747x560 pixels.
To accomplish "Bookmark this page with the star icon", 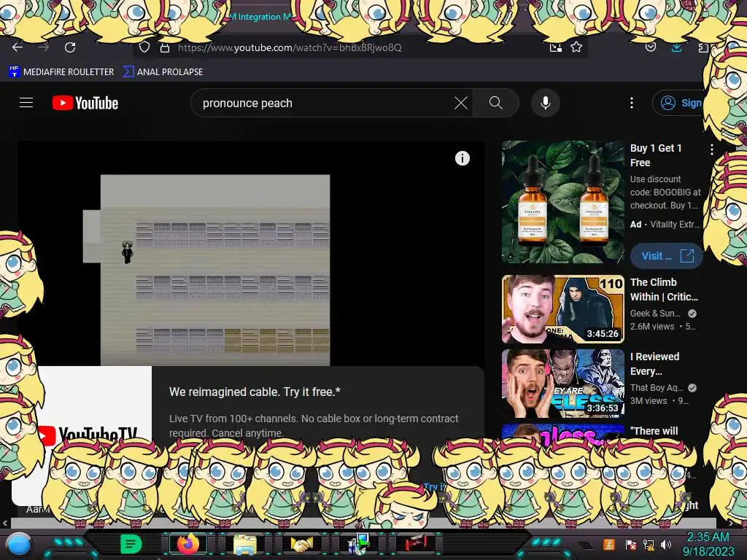I will click(576, 47).
